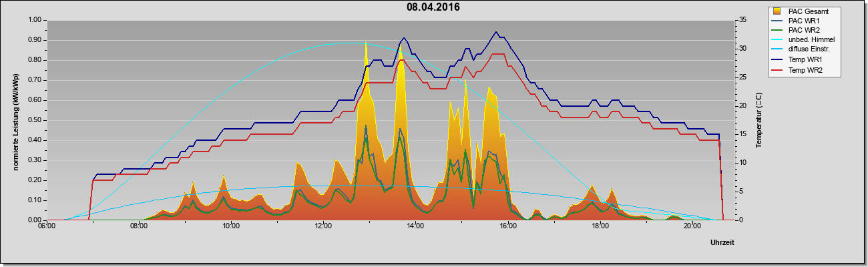This screenshot has height=267, width=868.
Task: Click the 20:00 time axis label
Action: coord(692,226)
